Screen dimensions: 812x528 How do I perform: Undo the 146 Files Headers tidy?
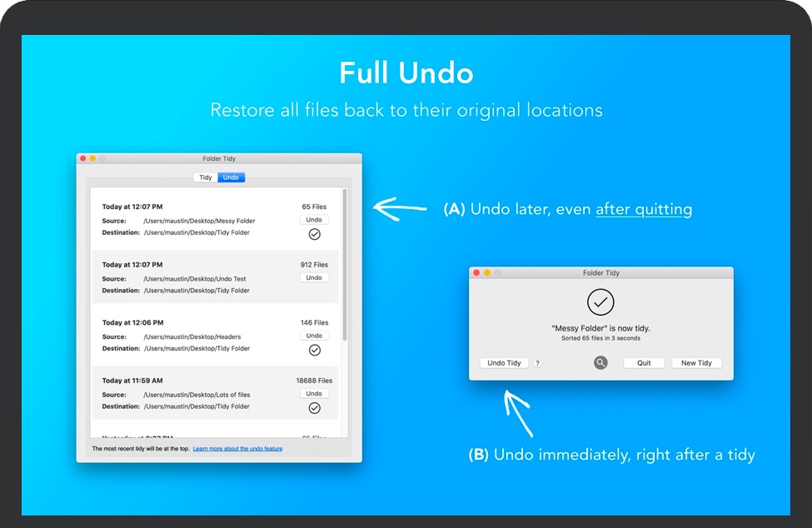point(314,336)
